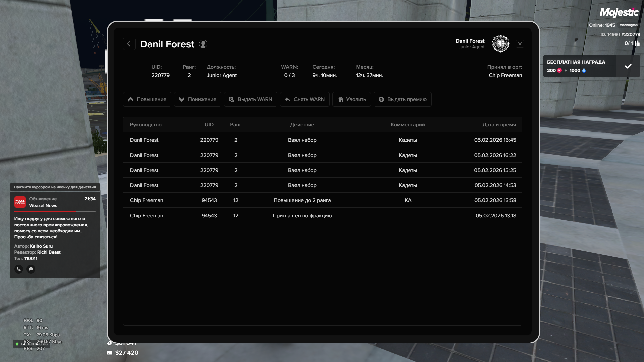Click the Washington server badge
Viewport: 644px width, 362px height.
tap(629, 25)
